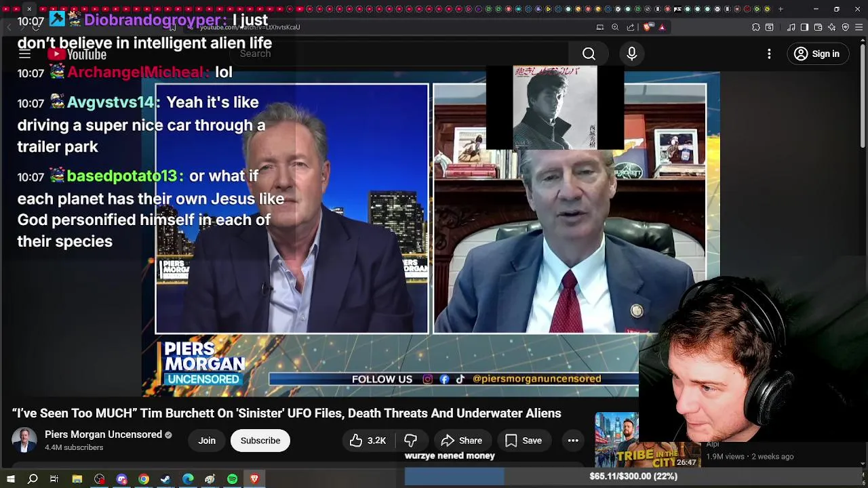Viewport: 868px width, 488px height.
Task: Click the Join membership button
Action: 207,441
